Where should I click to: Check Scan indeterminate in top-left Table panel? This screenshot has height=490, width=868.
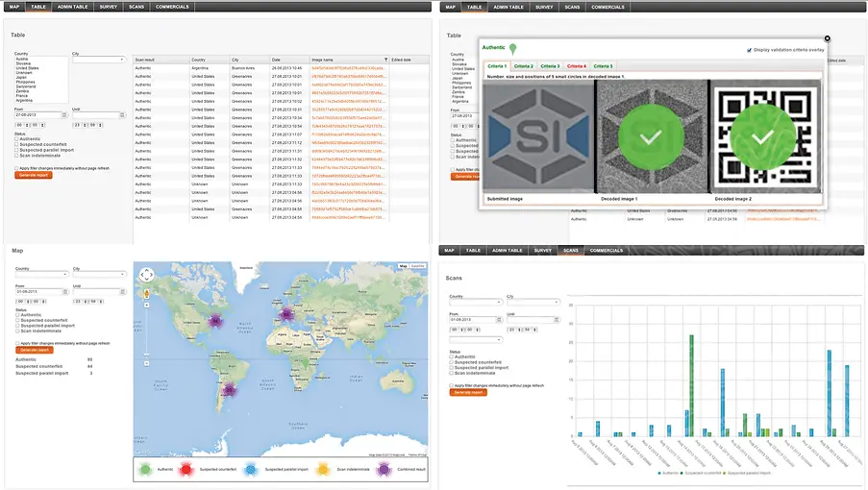[16, 156]
